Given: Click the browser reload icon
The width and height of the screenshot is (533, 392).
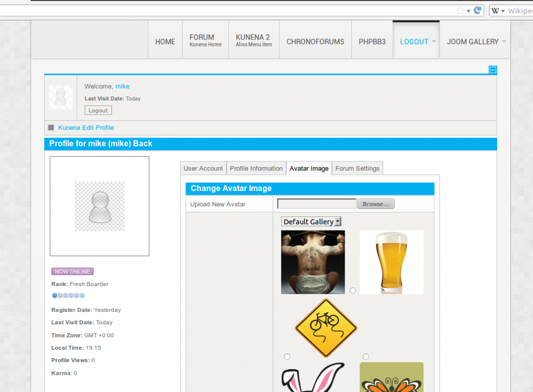Looking at the screenshot, I should click(x=477, y=10).
